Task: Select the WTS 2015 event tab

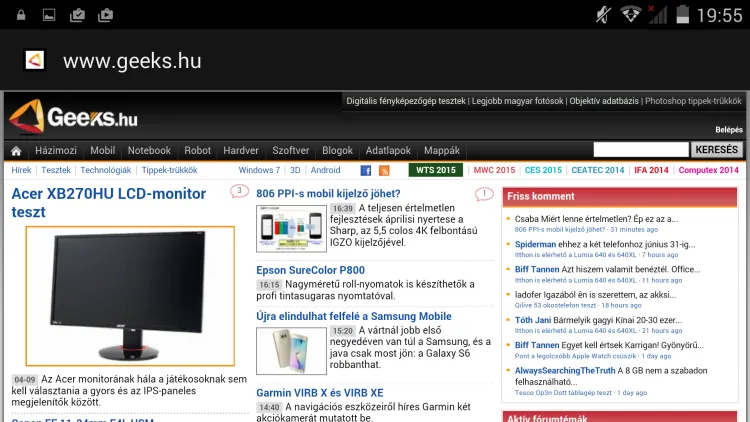Action: [x=436, y=170]
